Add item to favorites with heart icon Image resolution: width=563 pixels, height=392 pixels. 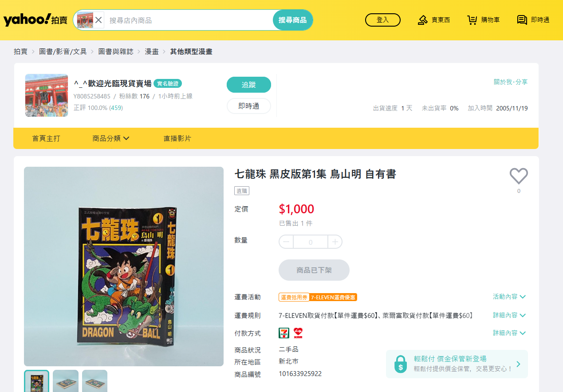[519, 176]
